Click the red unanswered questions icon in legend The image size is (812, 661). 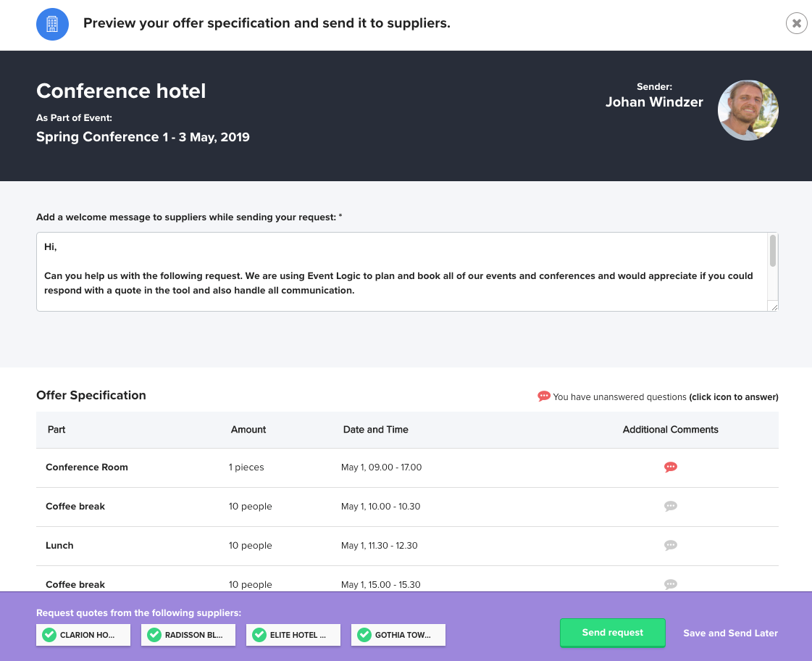(x=544, y=396)
